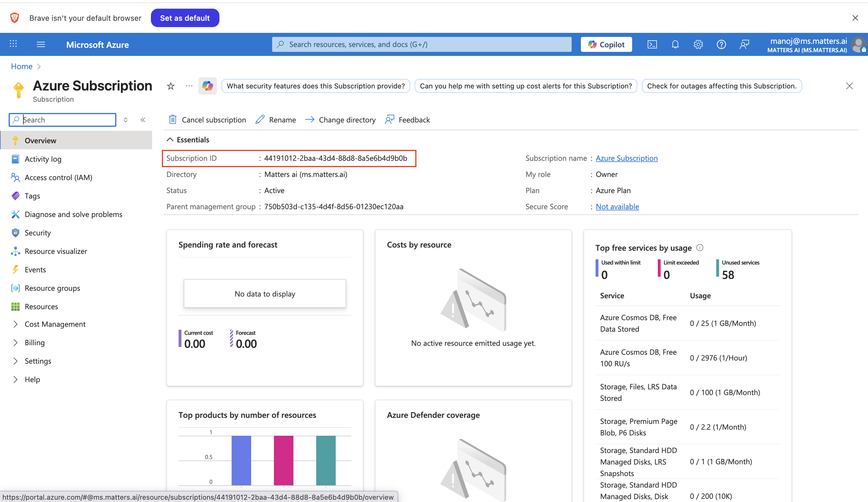Click the purple Tags icon
This screenshot has width=868, height=502.
[15, 196]
